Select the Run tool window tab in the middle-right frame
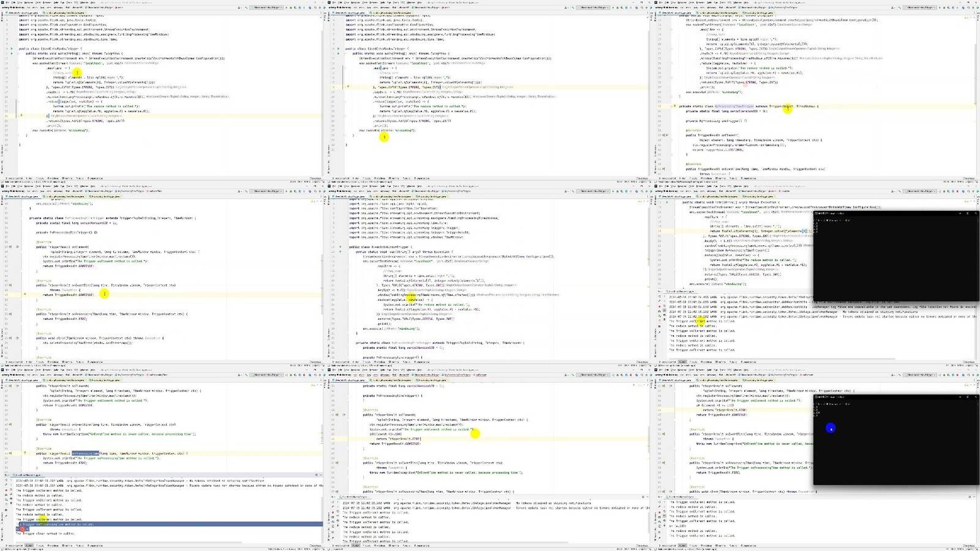The image size is (980, 551). [x=682, y=362]
